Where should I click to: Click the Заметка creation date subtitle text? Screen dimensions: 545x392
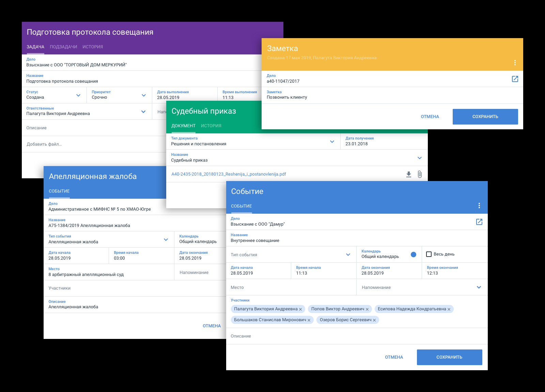[322, 58]
